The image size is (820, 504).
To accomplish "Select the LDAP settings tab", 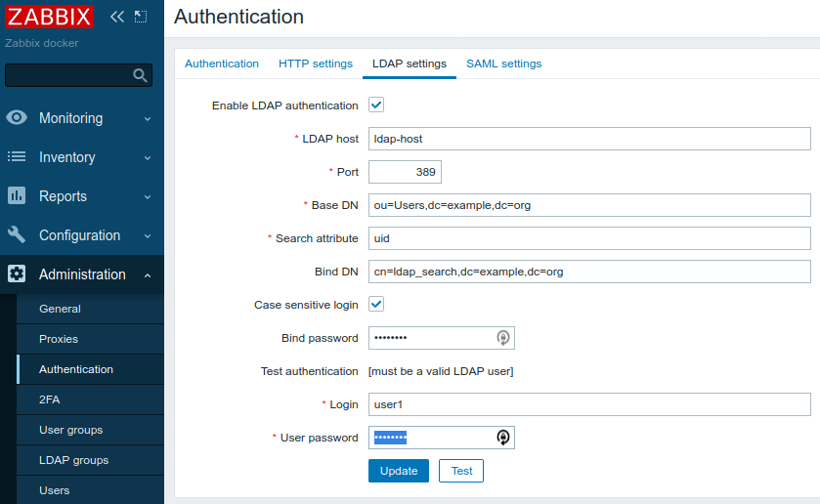I will pyautogui.click(x=410, y=63).
